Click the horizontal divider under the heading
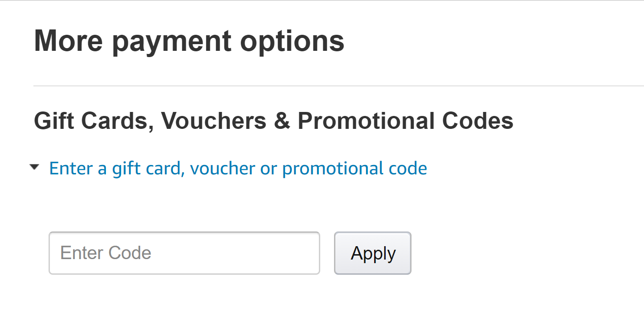The height and width of the screenshot is (326, 644). (x=338, y=86)
